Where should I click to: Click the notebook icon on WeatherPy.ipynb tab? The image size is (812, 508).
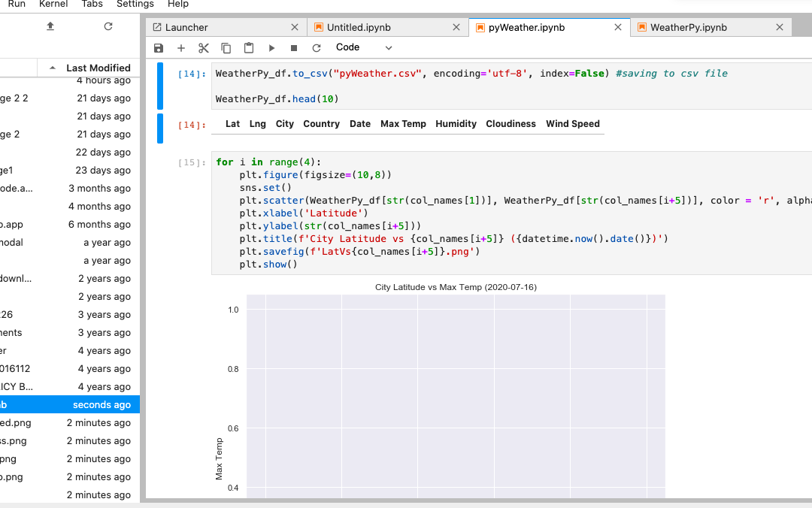click(x=642, y=28)
